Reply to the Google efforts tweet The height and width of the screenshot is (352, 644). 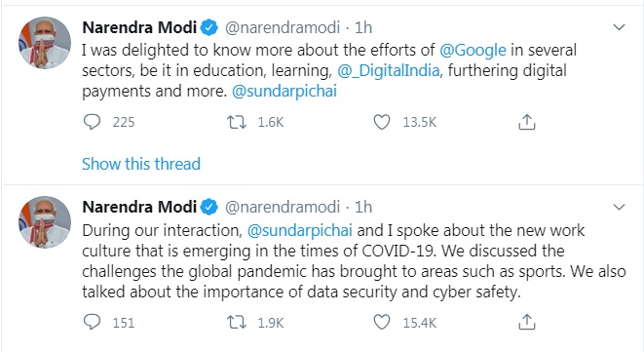point(92,122)
